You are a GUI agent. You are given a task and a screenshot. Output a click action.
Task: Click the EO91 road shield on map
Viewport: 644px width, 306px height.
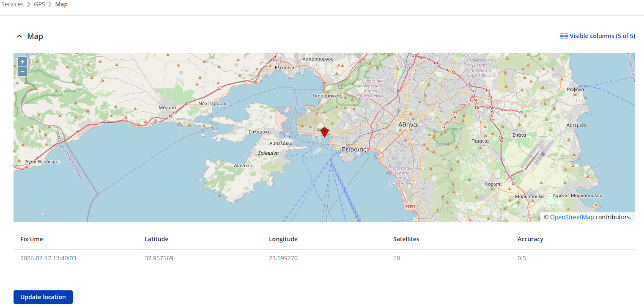(x=410, y=207)
